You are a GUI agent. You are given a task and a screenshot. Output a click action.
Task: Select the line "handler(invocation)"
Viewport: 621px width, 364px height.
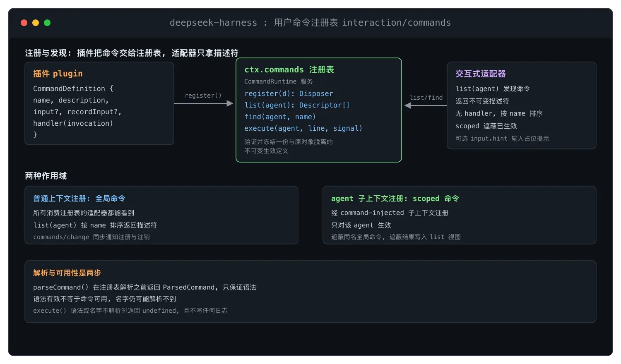tap(73, 123)
